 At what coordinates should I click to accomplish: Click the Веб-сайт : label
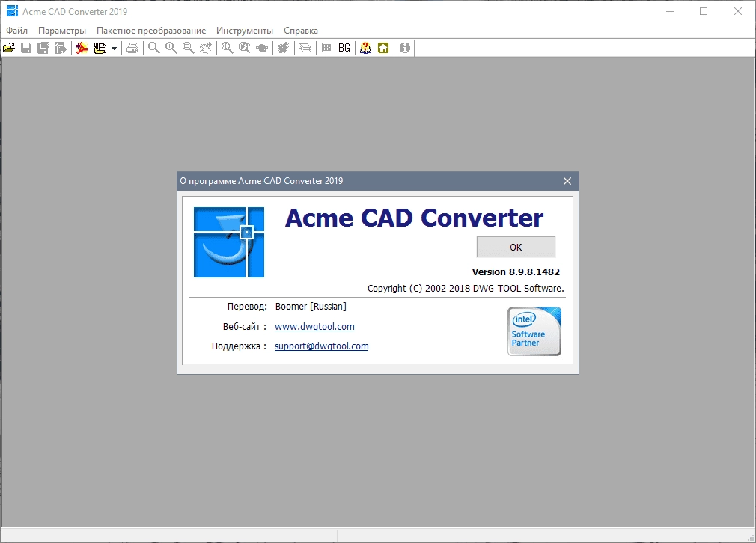click(245, 327)
